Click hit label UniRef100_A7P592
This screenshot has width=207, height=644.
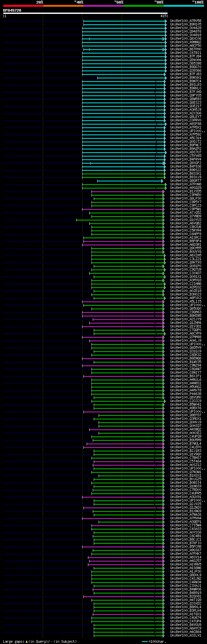(186, 135)
